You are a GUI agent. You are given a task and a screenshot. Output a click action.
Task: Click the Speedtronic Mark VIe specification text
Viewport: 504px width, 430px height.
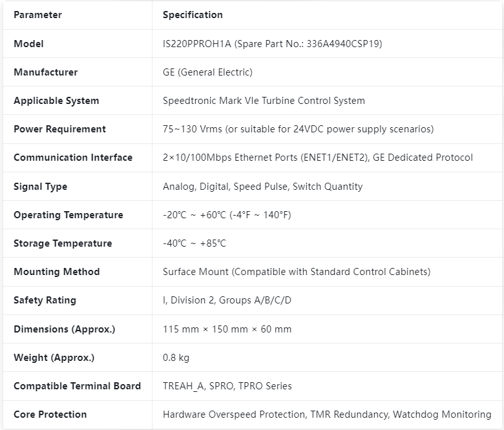(x=264, y=101)
